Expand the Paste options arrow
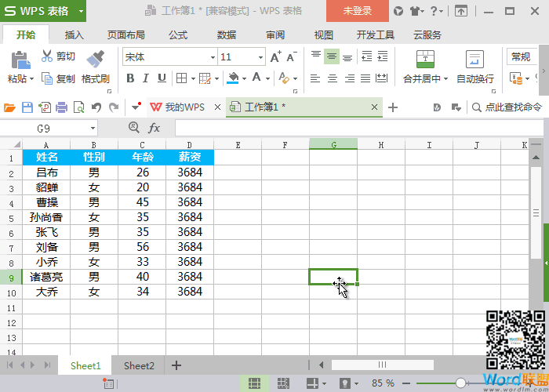The width and height of the screenshot is (549, 392). pos(31,79)
